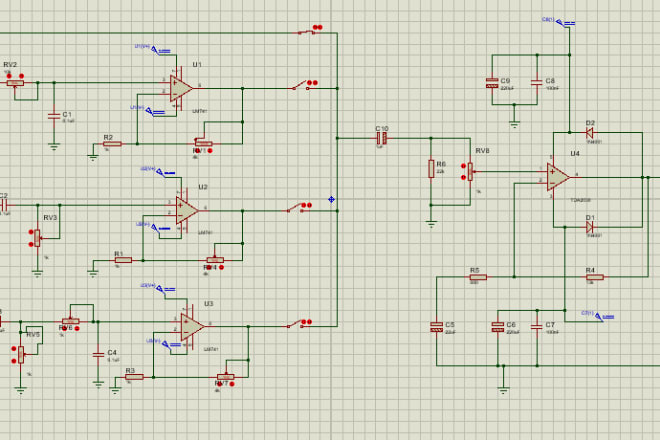Click the upper red adjust dot of RV8
Image resolution: width=660 pixels, height=440 pixels.
click(x=463, y=166)
